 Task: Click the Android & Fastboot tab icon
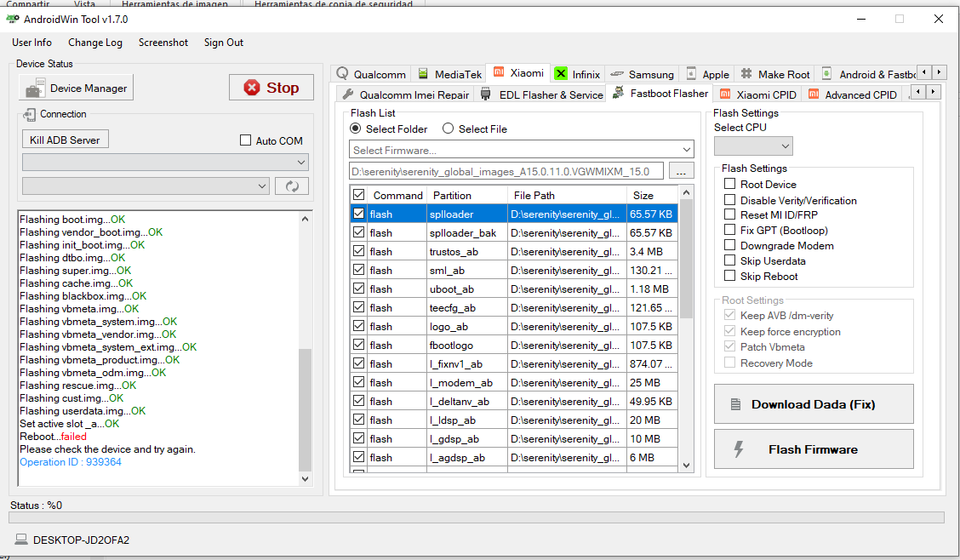click(x=826, y=73)
